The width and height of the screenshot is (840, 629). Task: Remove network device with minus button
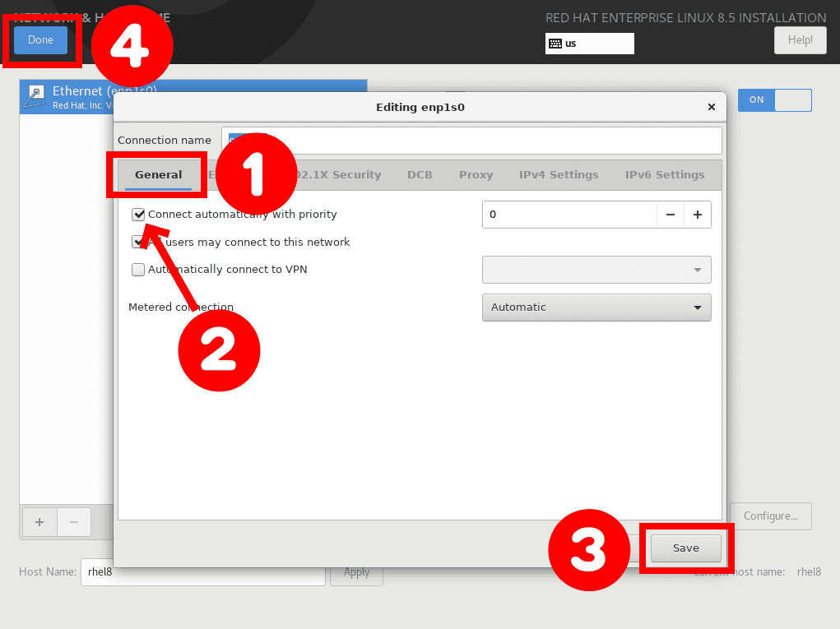(74, 522)
